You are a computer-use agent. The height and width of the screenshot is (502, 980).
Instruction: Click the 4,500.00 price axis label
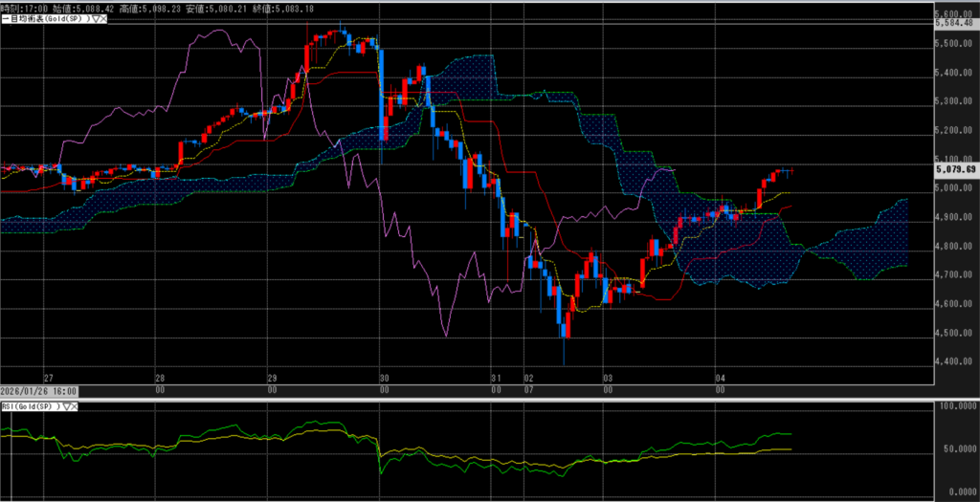(953, 333)
